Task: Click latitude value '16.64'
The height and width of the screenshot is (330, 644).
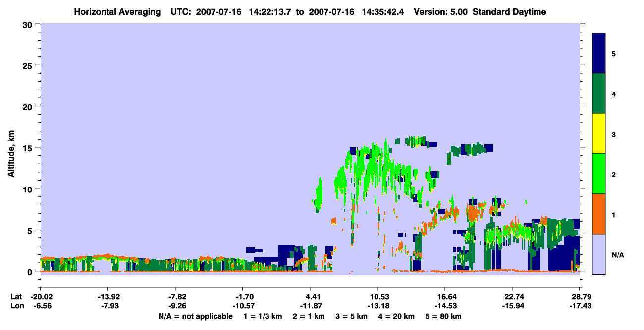Action: [x=445, y=297]
